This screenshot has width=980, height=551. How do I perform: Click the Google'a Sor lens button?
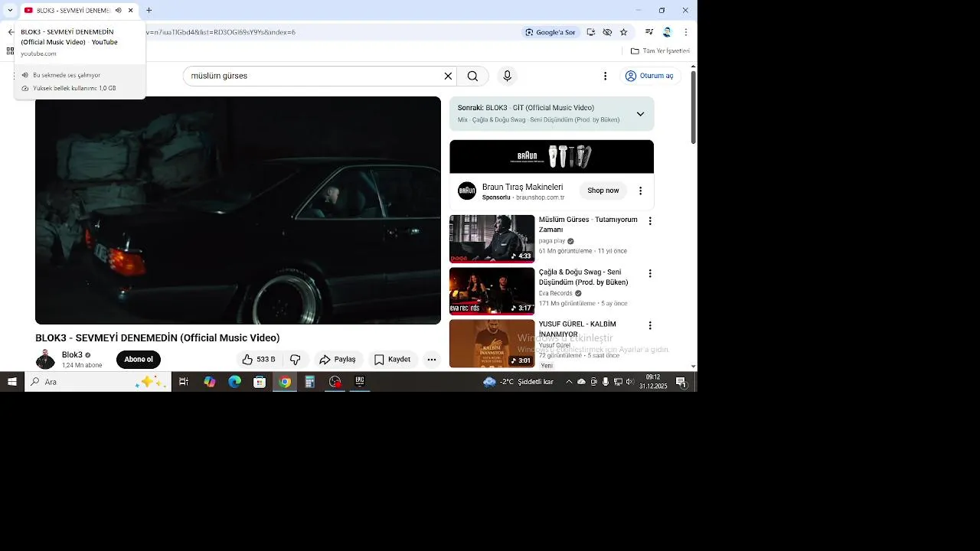click(x=550, y=32)
